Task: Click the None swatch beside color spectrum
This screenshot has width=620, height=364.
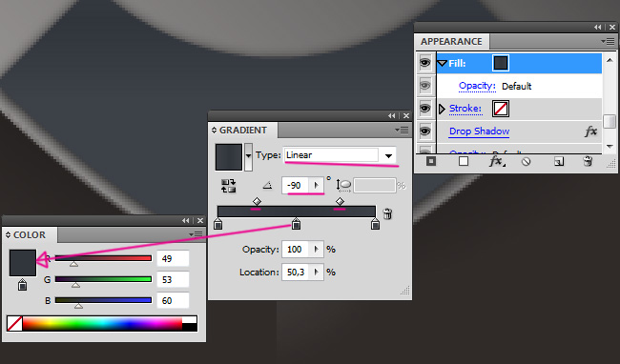Action: pyautogui.click(x=14, y=323)
